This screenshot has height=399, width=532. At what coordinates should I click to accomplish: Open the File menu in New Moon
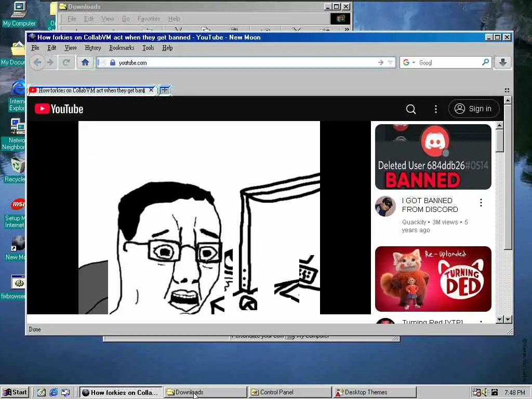(35, 48)
